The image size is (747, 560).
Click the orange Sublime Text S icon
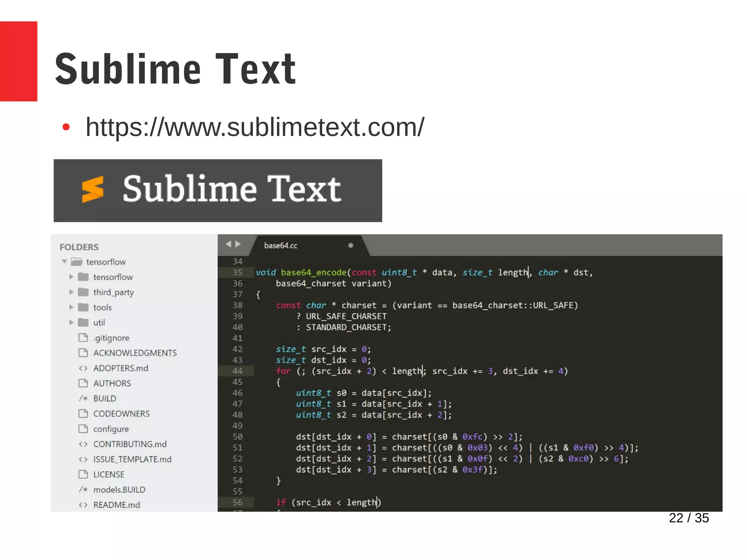[x=93, y=189]
